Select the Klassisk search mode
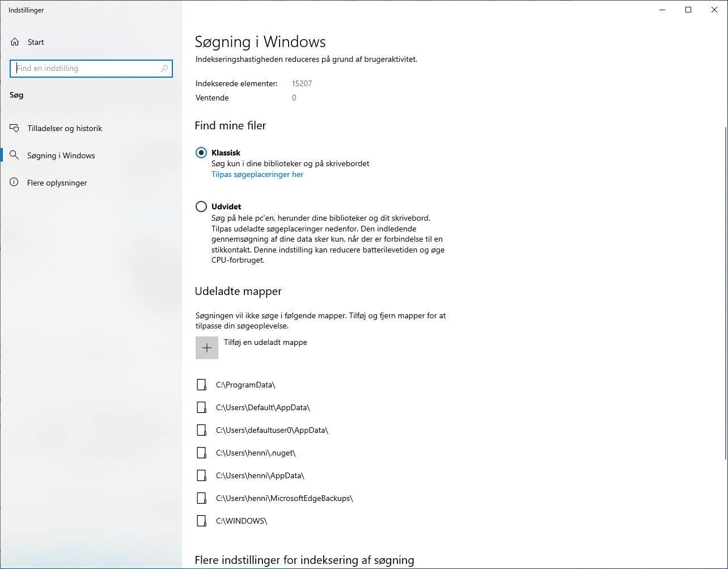Screen dimensions: 728x569 click(201, 152)
